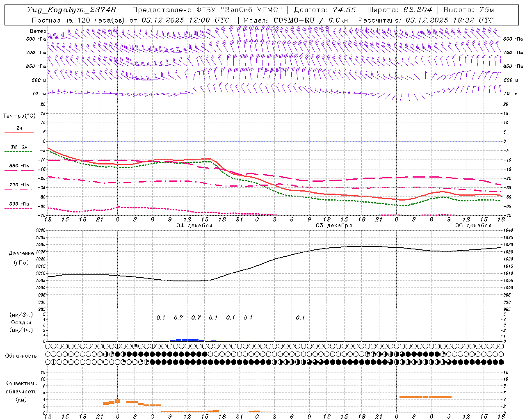
Task: Click the 'Модель COSMO-RU / 6.6км' text
Action: point(296,20)
